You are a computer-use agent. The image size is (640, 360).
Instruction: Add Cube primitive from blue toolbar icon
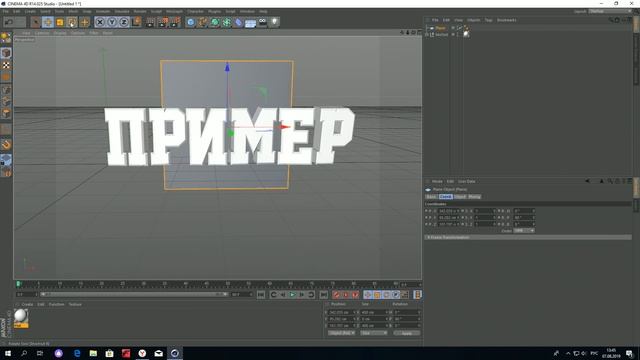[191, 22]
